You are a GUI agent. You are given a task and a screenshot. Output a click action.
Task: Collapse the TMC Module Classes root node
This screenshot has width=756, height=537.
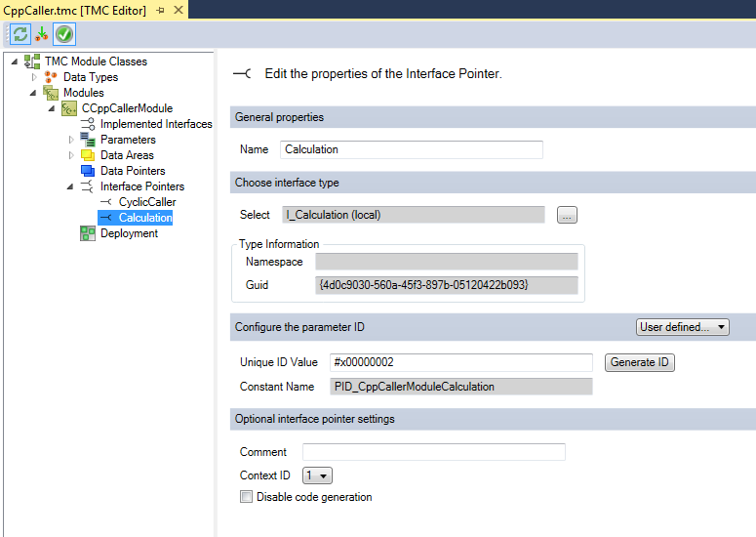tap(15, 62)
